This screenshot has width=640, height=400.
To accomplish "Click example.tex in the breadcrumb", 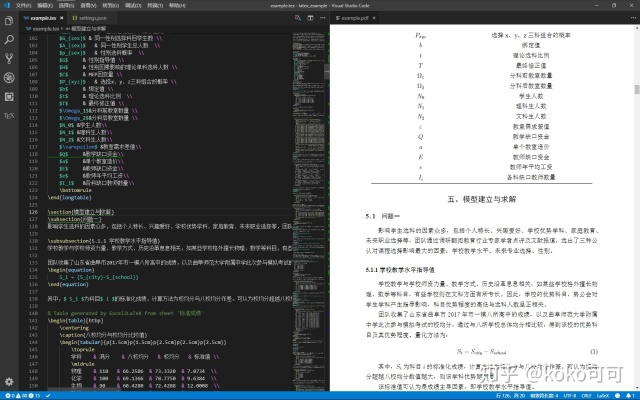I will [45, 29].
